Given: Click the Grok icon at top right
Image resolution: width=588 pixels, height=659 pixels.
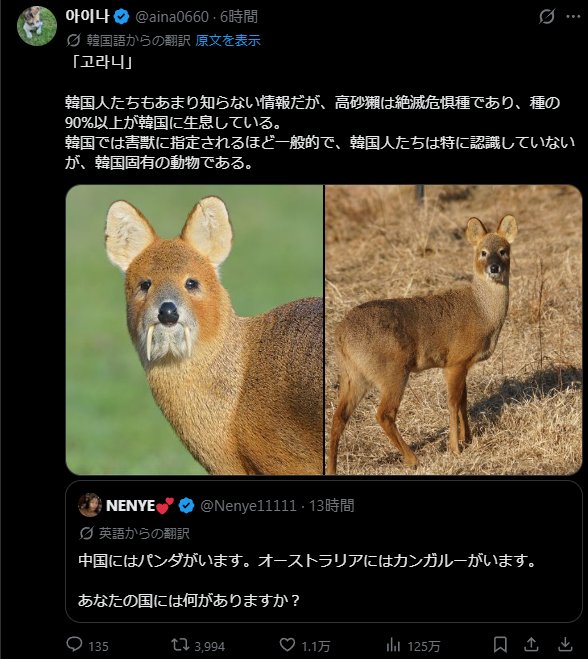Looking at the screenshot, I should point(546,17).
